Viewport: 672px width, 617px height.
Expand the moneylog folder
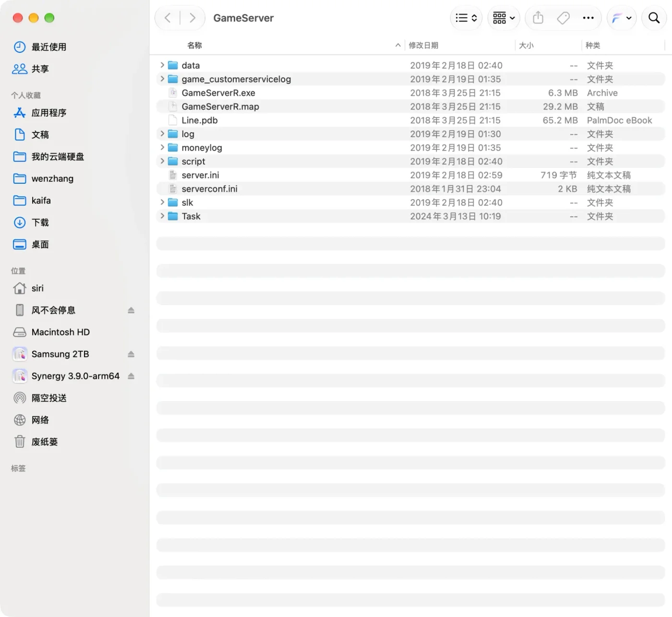tap(162, 147)
